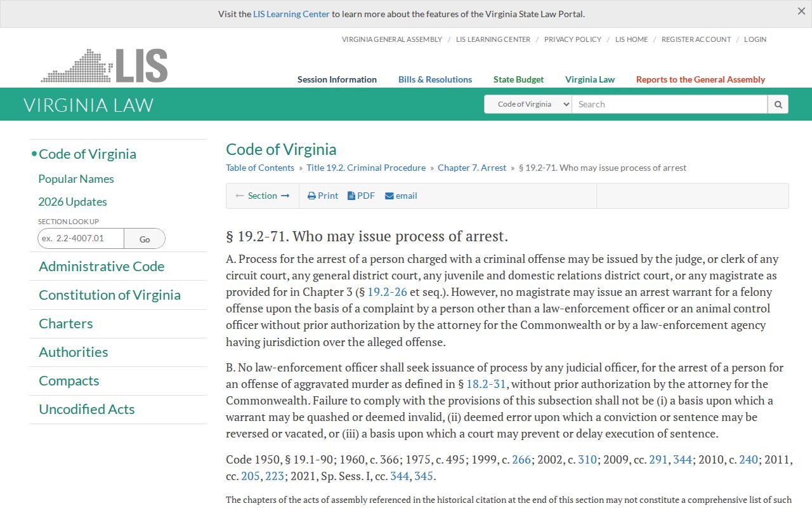The height and width of the screenshot is (508, 812).
Task: Download section as PDF
Action: click(361, 196)
